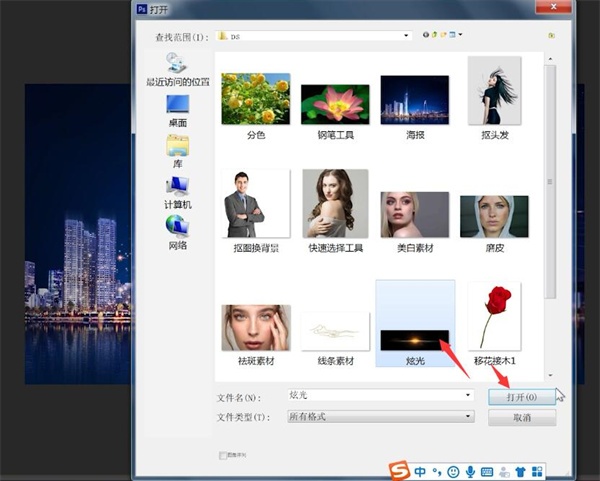Click the Sogou input method logo
This screenshot has width=600, height=481.
(x=400, y=471)
